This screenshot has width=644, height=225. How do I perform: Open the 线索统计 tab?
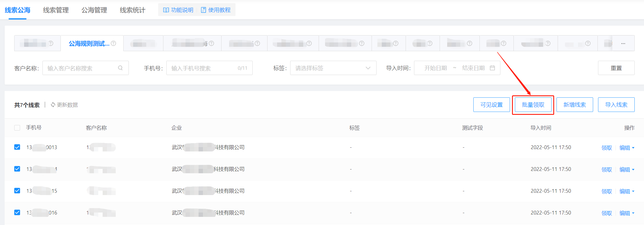point(133,10)
